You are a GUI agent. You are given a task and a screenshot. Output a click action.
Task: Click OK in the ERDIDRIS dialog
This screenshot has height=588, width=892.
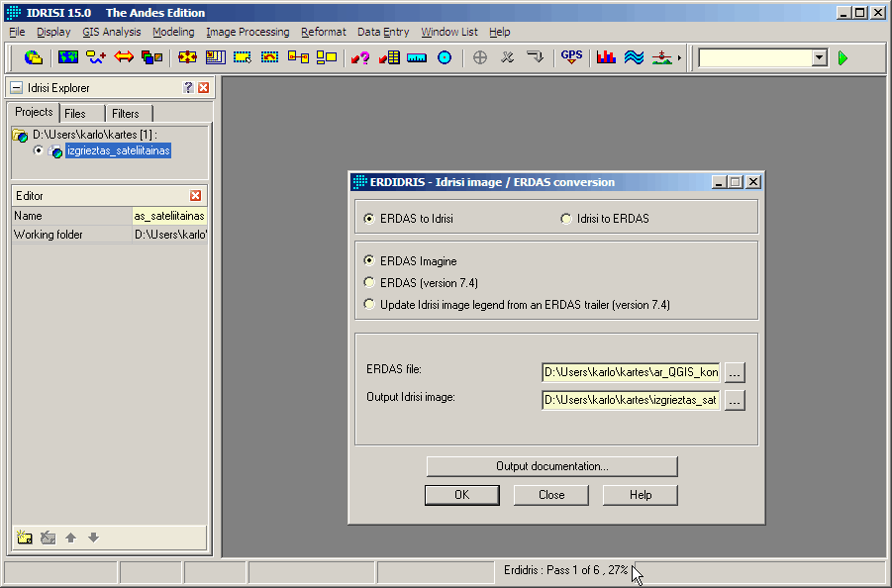click(x=462, y=495)
